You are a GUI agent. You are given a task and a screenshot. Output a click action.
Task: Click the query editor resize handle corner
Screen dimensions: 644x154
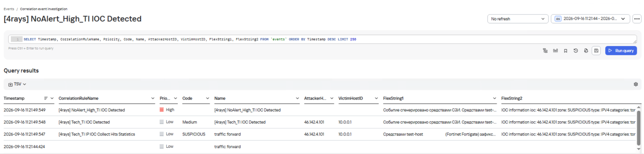[x=635, y=42]
